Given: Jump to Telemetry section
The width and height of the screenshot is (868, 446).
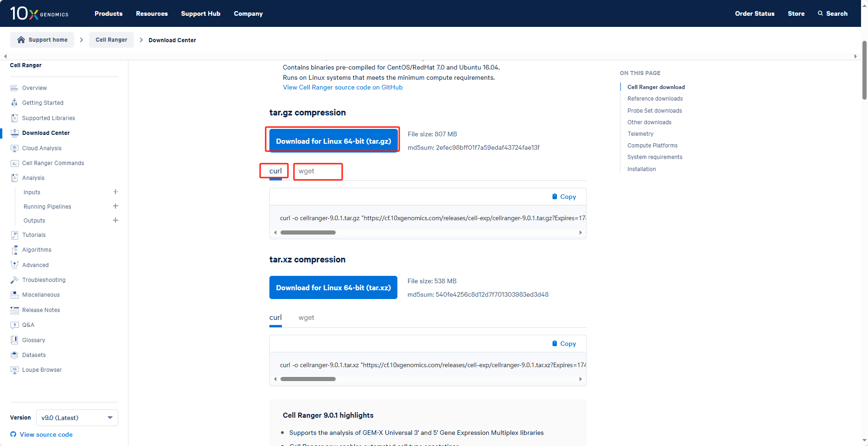Looking at the screenshot, I should pyautogui.click(x=640, y=134).
